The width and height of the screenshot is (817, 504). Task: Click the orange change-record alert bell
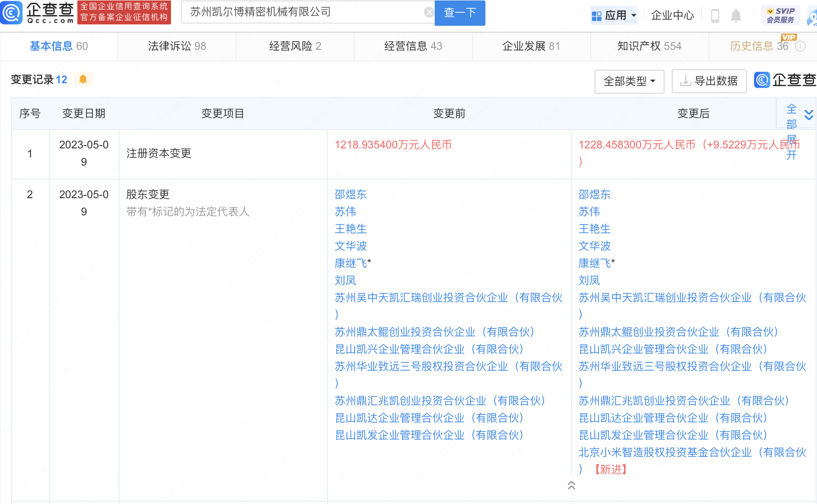83,80
